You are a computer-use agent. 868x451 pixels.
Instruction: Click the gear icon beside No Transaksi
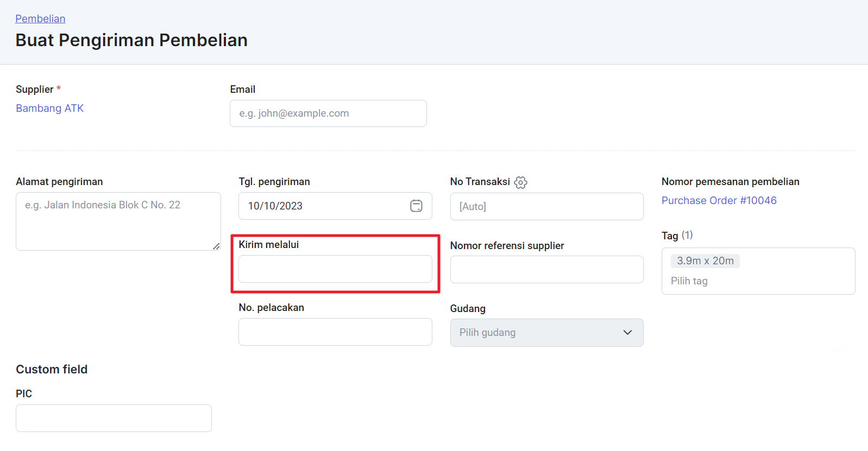520,182
